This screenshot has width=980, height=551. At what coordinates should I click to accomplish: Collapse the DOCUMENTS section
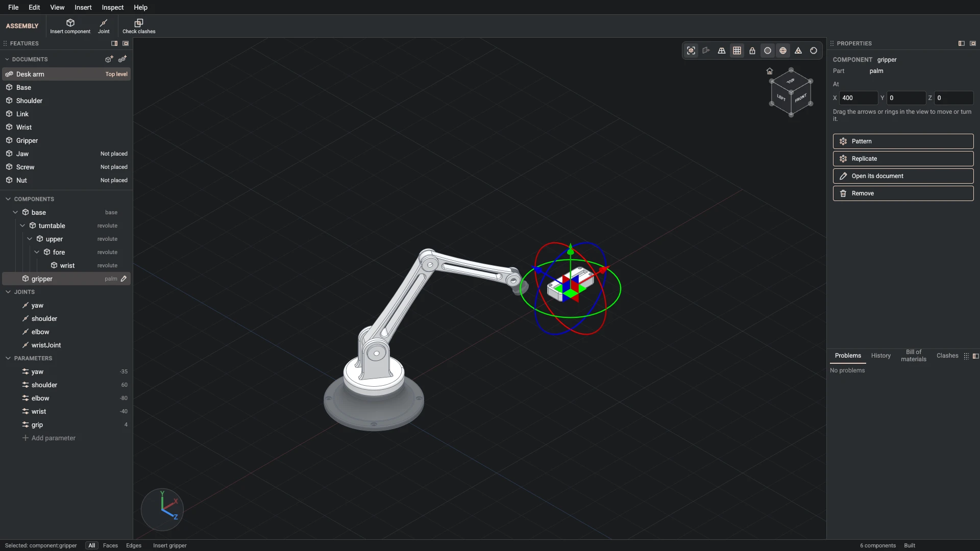(7, 59)
